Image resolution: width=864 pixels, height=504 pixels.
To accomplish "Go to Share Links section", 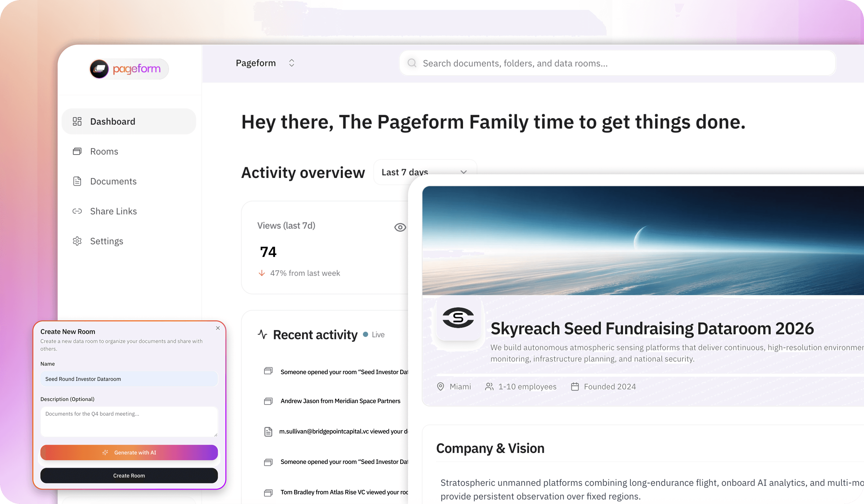I will point(113,211).
